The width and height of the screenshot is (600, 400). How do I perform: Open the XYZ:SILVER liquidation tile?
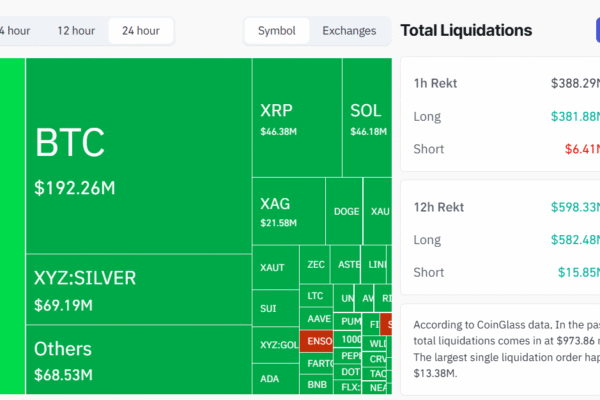tap(138, 289)
